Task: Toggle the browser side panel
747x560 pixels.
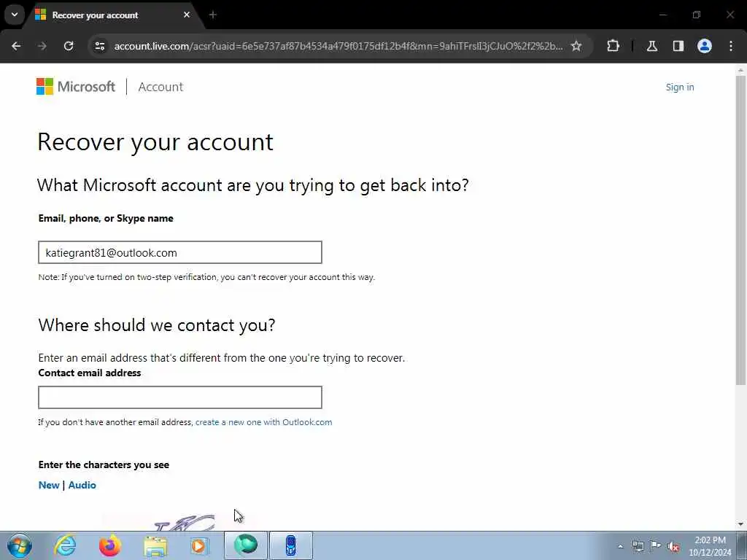Action: (x=678, y=46)
